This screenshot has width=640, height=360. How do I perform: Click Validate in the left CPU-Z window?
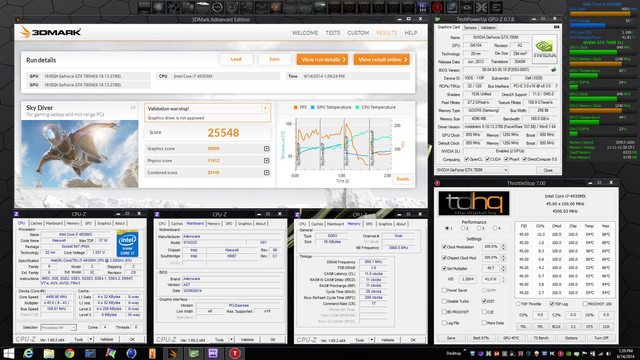click(x=107, y=339)
